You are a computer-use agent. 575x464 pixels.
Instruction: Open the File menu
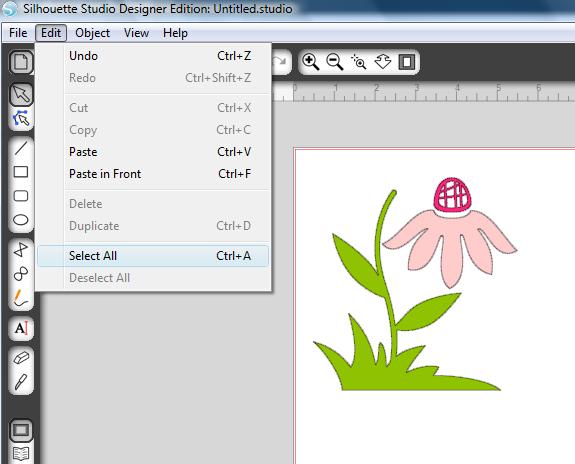coord(18,33)
